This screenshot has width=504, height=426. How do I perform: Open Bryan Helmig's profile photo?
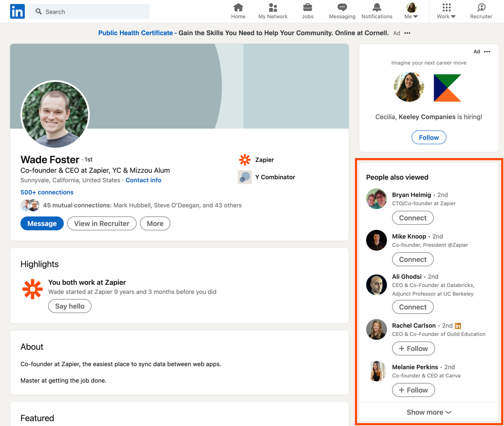click(x=377, y=199)
